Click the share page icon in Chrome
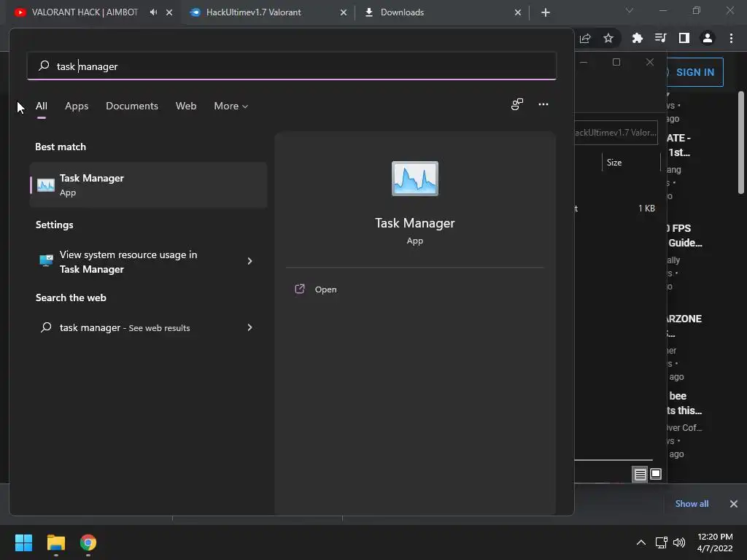 point(585,38)
